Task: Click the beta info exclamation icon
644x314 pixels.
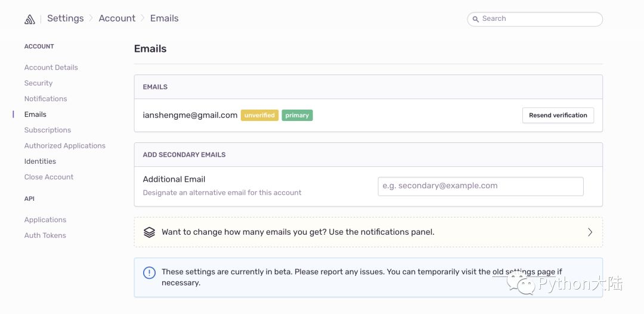Action: point(149,273)
